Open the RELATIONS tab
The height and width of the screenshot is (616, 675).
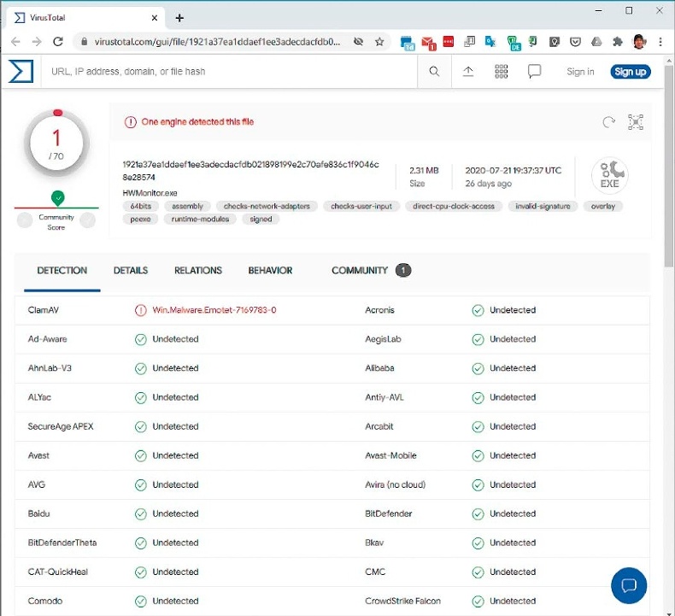click(x=198, y=270)
